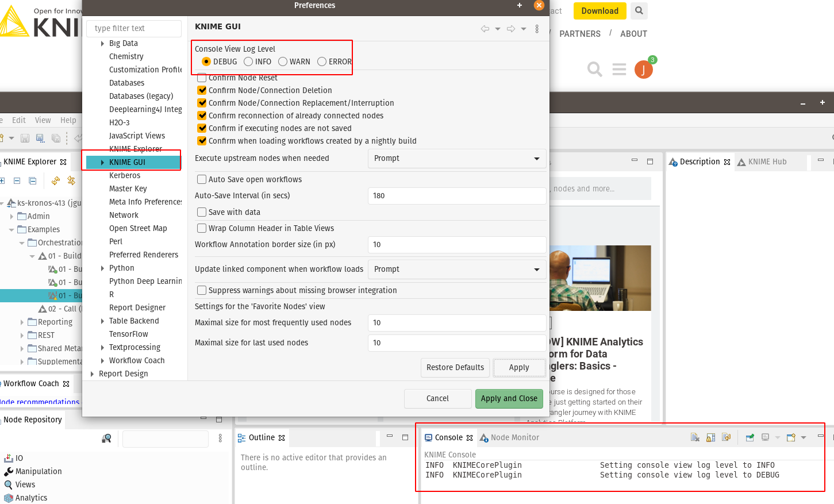
Task: Expand Table Backend preference category
Action: pyautogui.click(x=102, y=321)
